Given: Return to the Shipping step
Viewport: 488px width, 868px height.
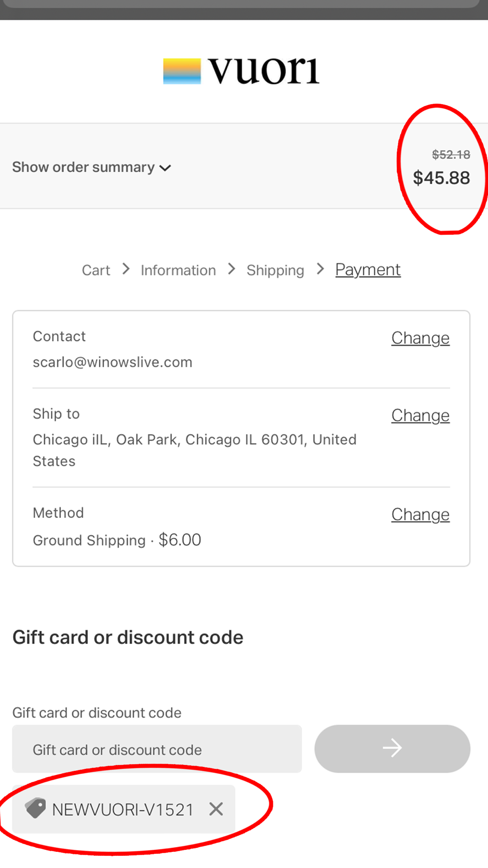Looking at the screenshot, I should pyautogui.click(x=275, y=270).
